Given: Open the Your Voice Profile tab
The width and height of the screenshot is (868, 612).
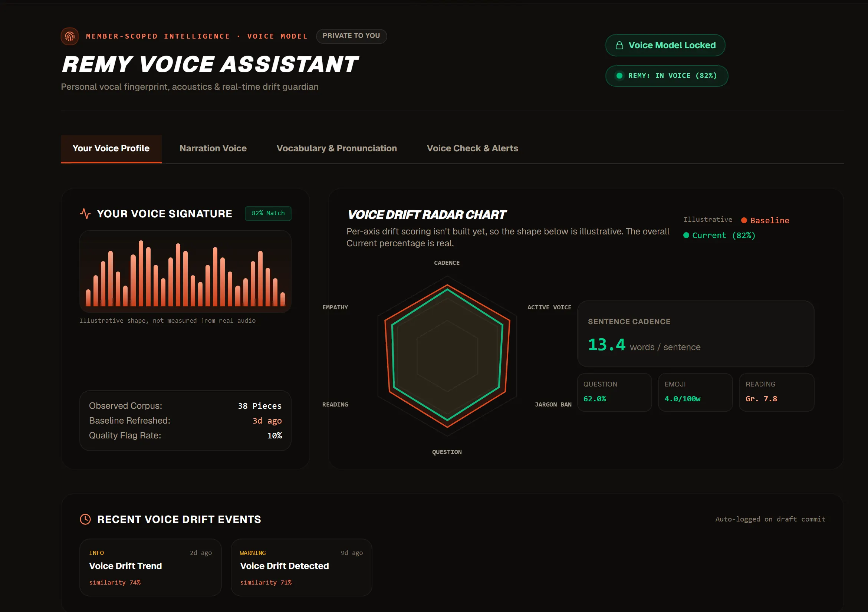Looking at the screenshot, I should [111, 149].
